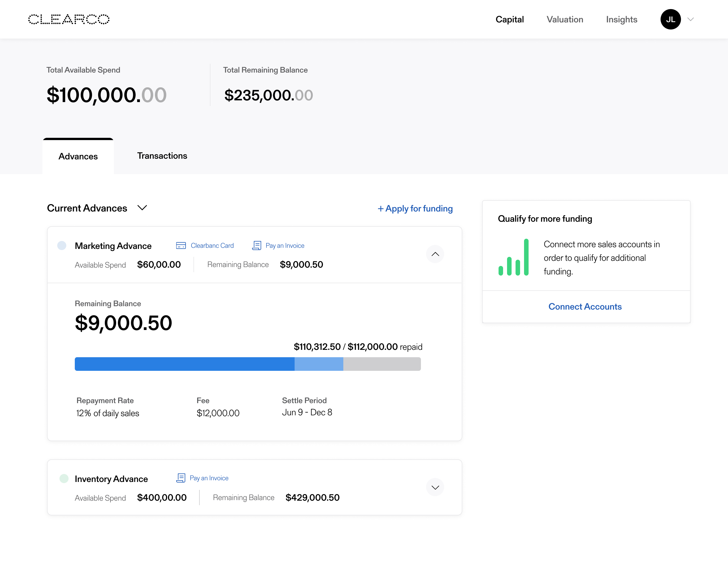The height and width of the screenshot is (567, 728).
Task: Open Insights in the top navigation
Action: pos(621,19)
